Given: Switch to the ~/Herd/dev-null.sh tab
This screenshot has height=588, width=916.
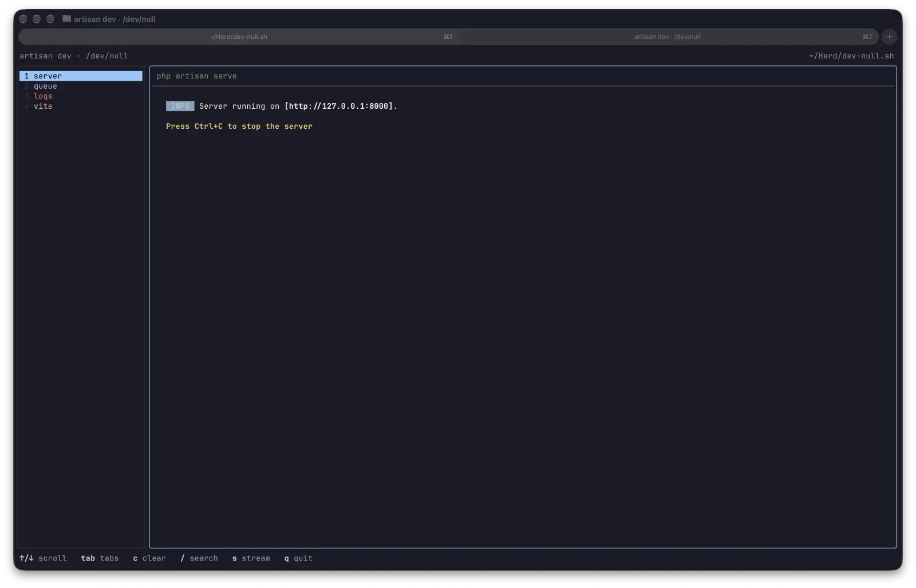Looking at the screenshot, I should pos(238,37).
